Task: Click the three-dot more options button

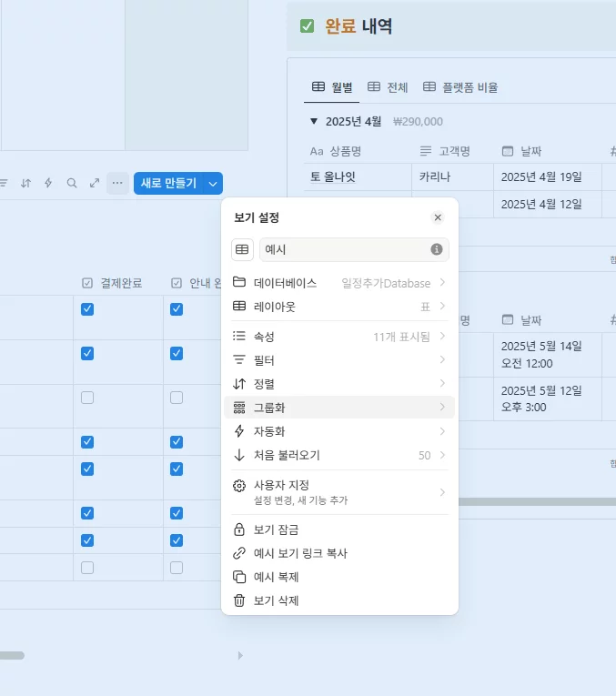Action: (x=117, y=183)
